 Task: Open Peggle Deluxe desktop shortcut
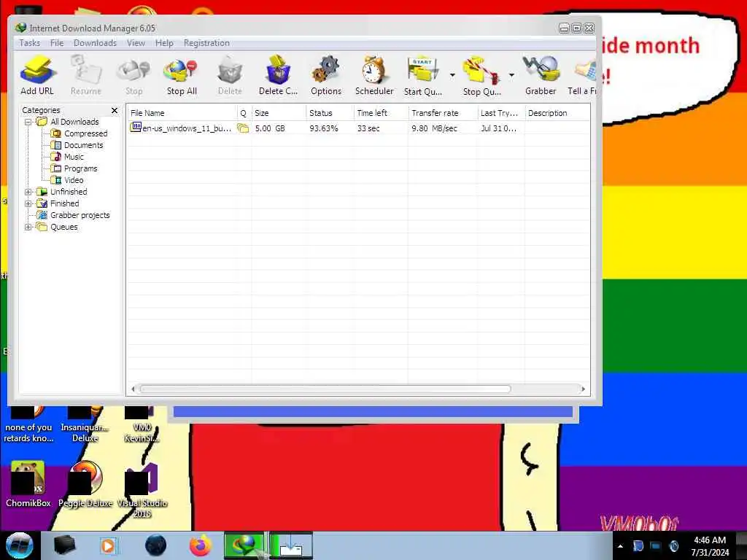click(x=86, y=484)
